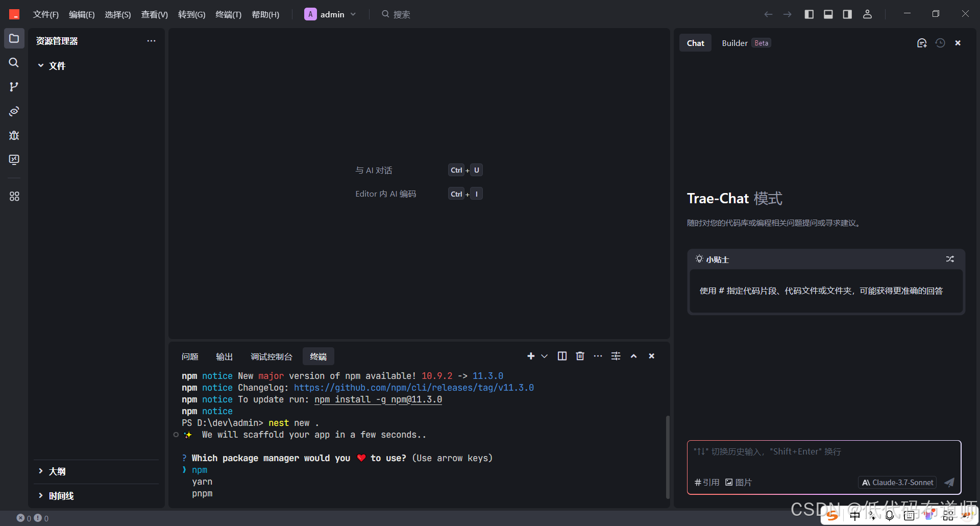The width and height of the screenshot is (980, 526).
Task: Toggle the primary side bar
Action: click(x=809, y=14)
